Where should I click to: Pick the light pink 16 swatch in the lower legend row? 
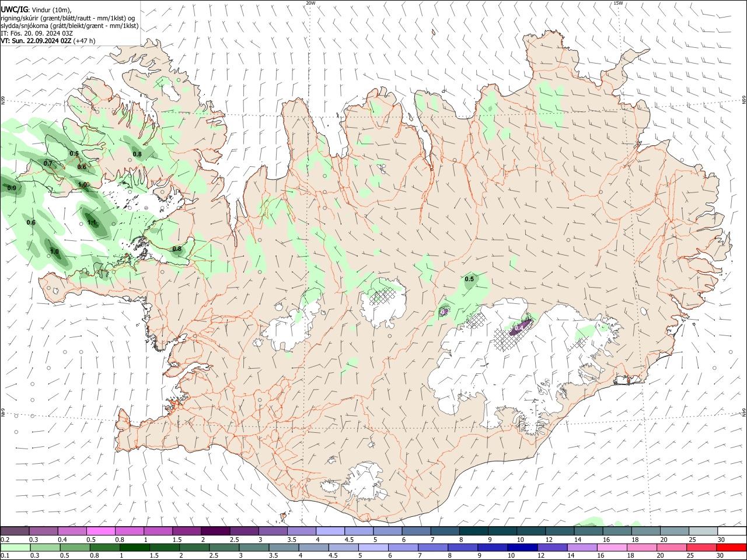click(612, 547)
